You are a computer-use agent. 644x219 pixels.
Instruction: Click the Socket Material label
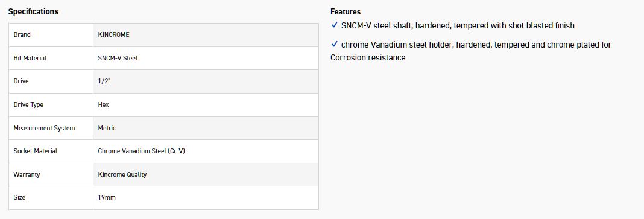coord(36,151)
